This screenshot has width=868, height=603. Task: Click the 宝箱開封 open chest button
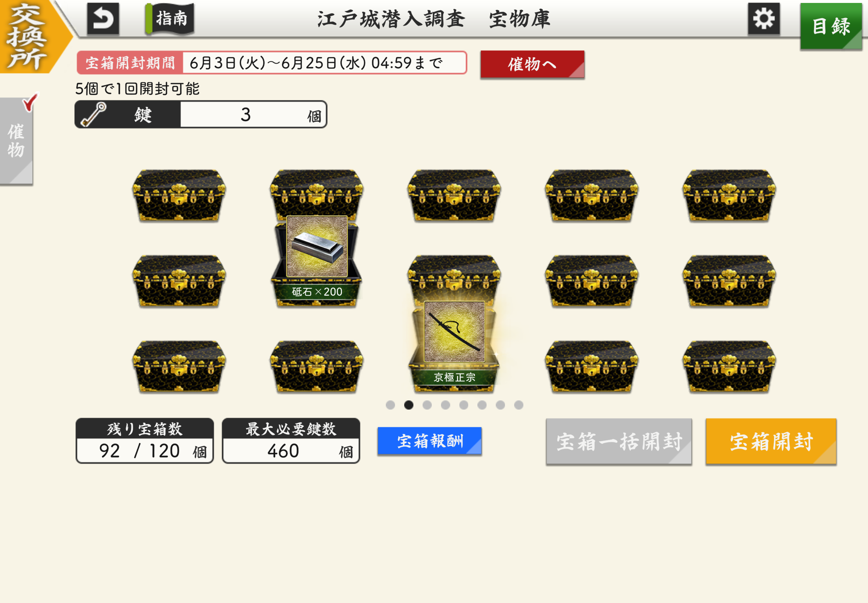pos(771,441)
